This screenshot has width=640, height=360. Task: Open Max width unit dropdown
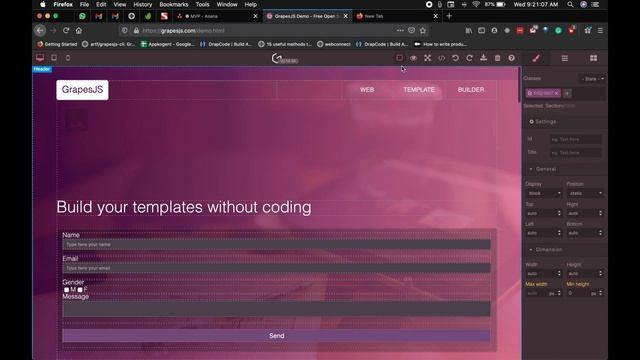tap(552, 293)
